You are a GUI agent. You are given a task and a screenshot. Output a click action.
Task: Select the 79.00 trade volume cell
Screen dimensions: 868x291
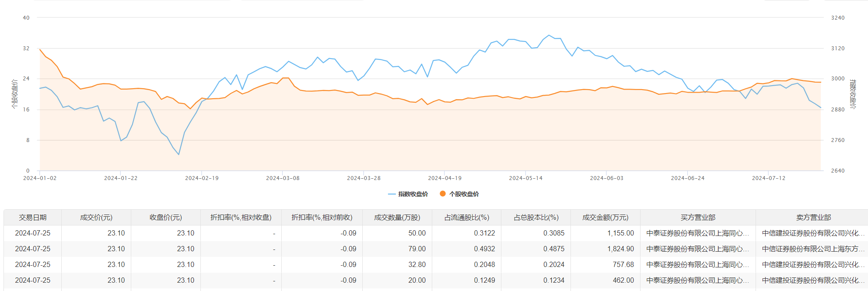pos(416,249)
